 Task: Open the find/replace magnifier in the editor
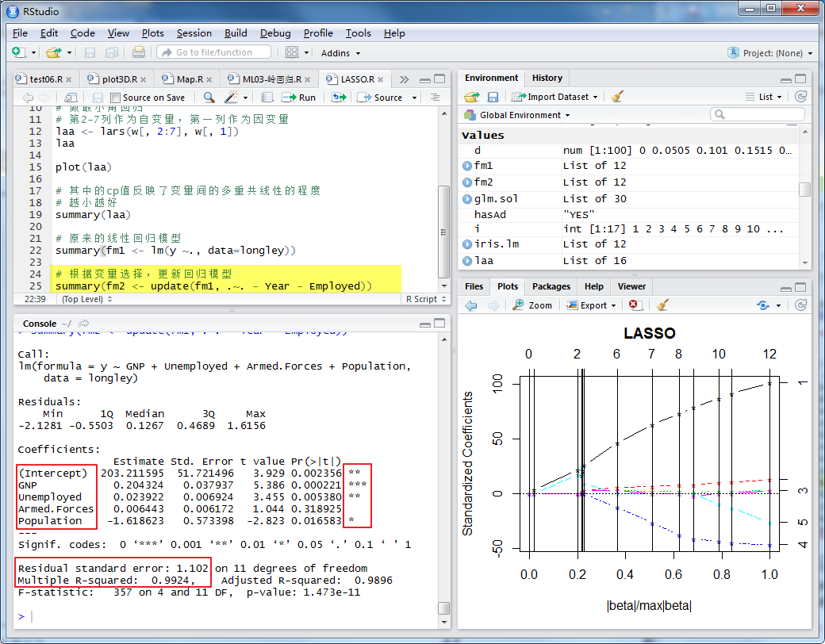click(x=209, y=98)
